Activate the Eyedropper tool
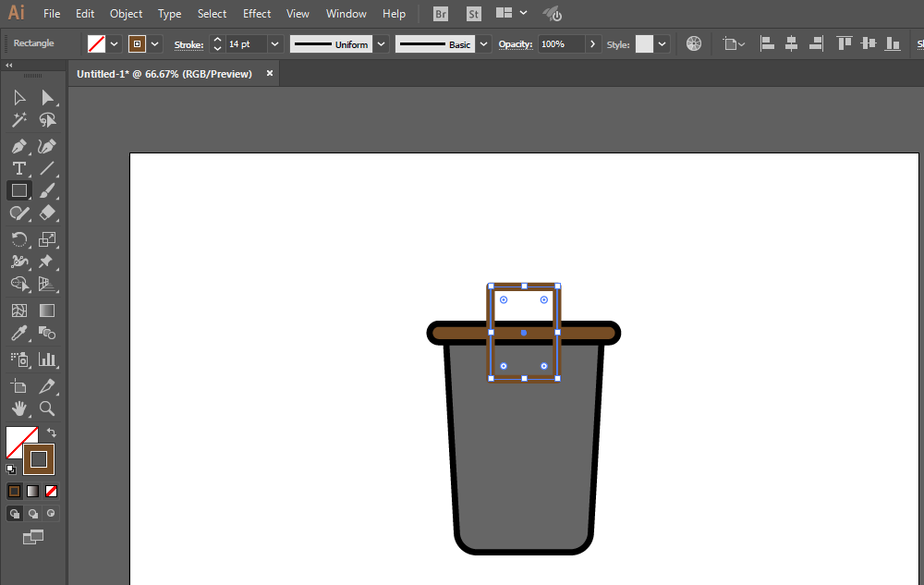The image size is (924, 585). click(18, 334)
